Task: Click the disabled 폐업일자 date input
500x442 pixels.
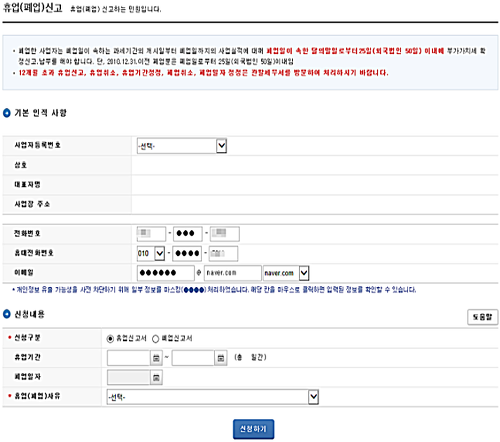Action: (129, 378)
